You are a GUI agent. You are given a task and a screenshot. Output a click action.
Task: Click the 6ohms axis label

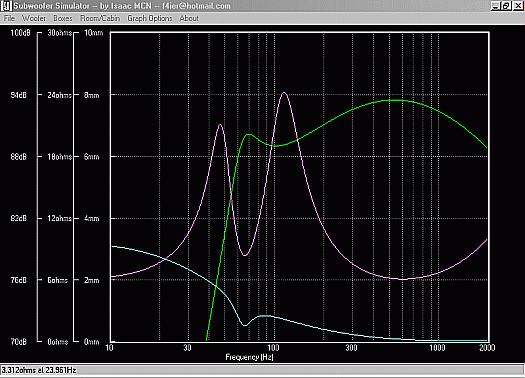pyautogui.click(x=58, y=280)
